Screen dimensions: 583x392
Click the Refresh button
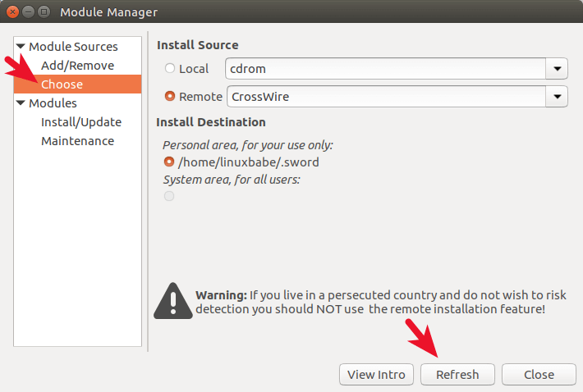457,375
